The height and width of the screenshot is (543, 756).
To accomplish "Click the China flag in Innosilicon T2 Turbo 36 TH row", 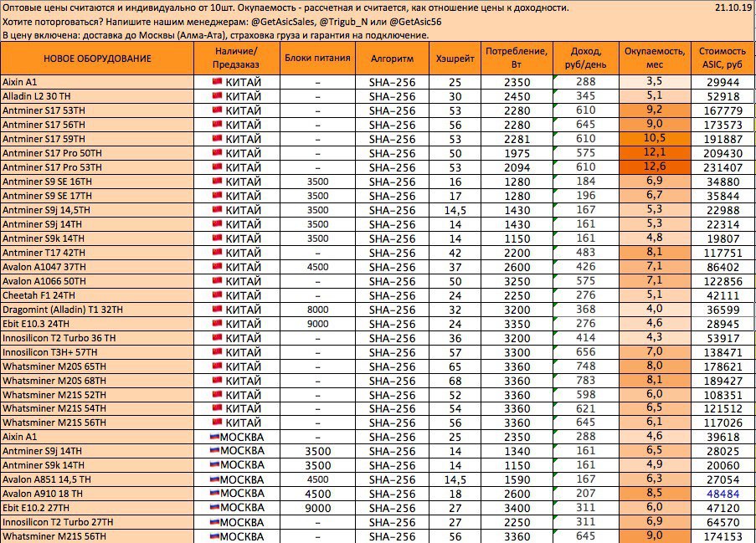I will [x=217, y=337].
